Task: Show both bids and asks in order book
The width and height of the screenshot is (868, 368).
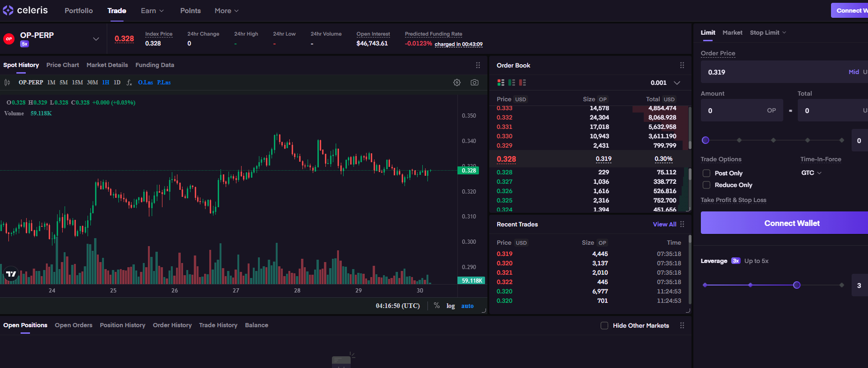Action: 501,83
